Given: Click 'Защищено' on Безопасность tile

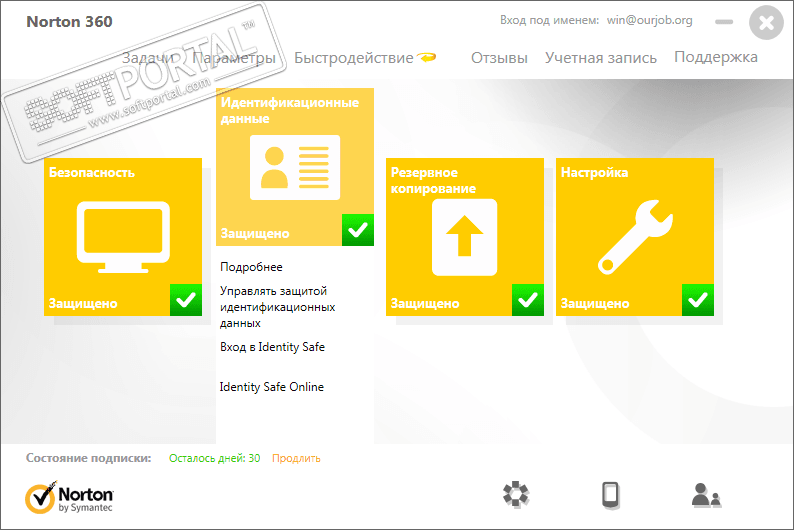Looking at the screenshot, I should tap(83, 303).
